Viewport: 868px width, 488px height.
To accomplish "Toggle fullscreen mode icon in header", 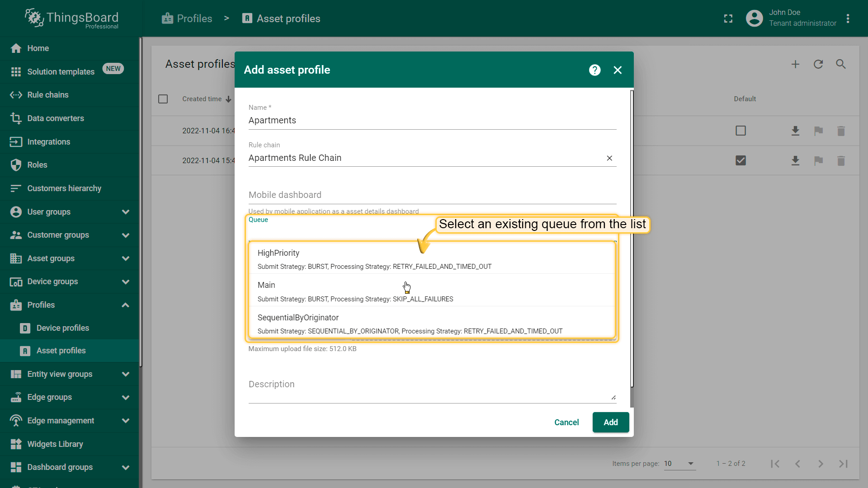I will pos(728,19).
